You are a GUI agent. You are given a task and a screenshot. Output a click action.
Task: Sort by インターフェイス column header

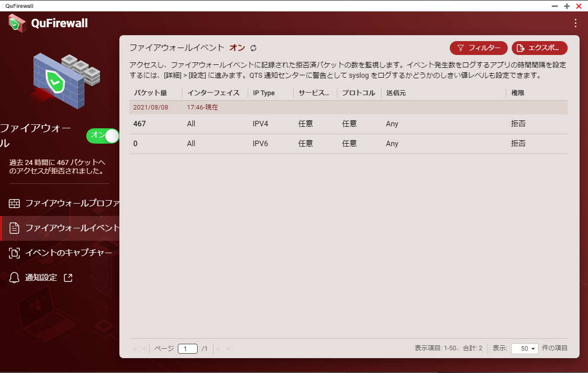click(x=214, y=93)
